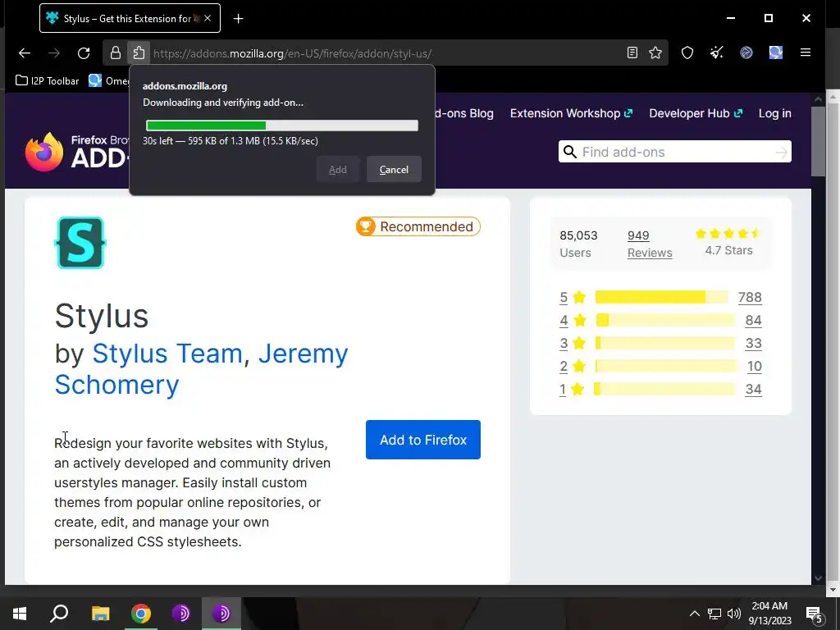The width and height of the screenshot is (840, 630).
Task: Toggle reader view icon in address bar
Action: pyautogui.click(x=632, y=52)
